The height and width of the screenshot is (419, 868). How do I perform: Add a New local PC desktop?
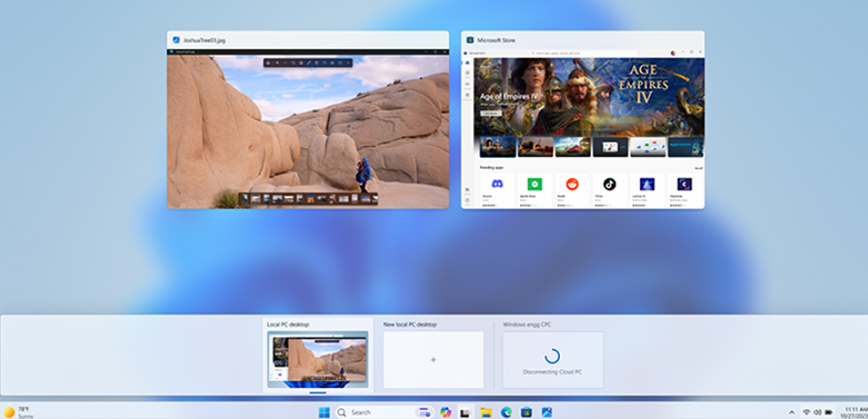click(x=433, y=360)
